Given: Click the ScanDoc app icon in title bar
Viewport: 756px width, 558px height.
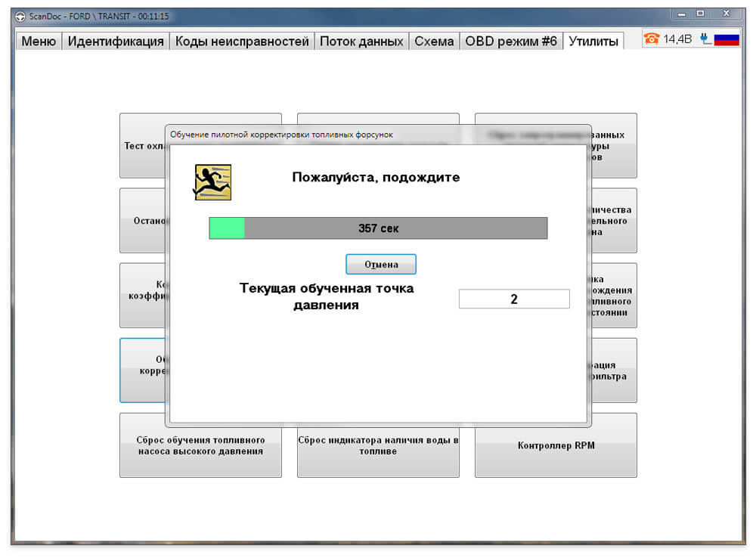Looking at the screenshot, I should point(20,17).
